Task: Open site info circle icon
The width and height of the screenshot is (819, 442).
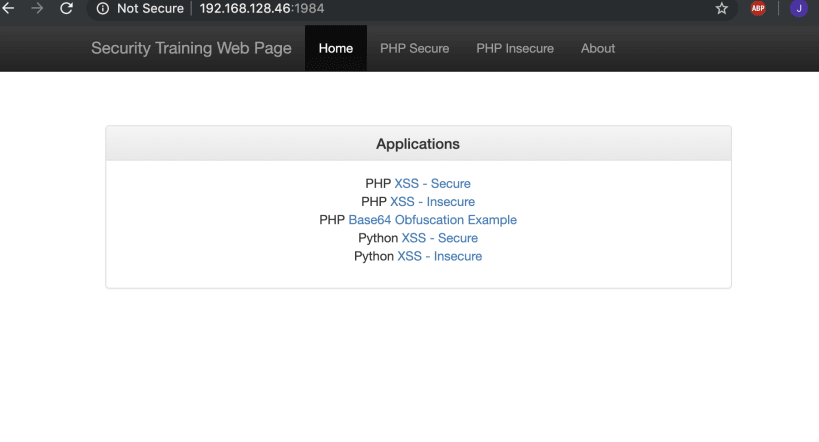Action: click(102, 8)
